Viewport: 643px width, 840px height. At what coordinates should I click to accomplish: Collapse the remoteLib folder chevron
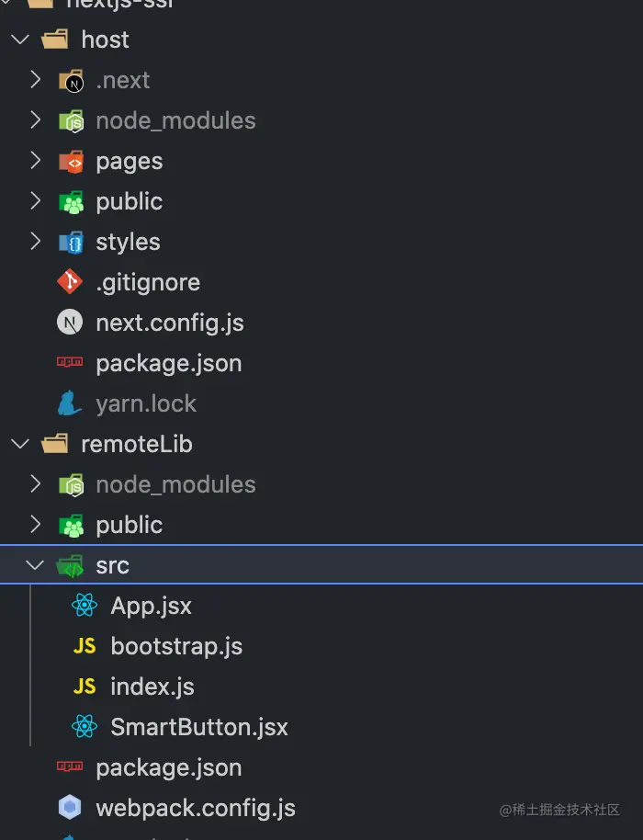[20, 444]
